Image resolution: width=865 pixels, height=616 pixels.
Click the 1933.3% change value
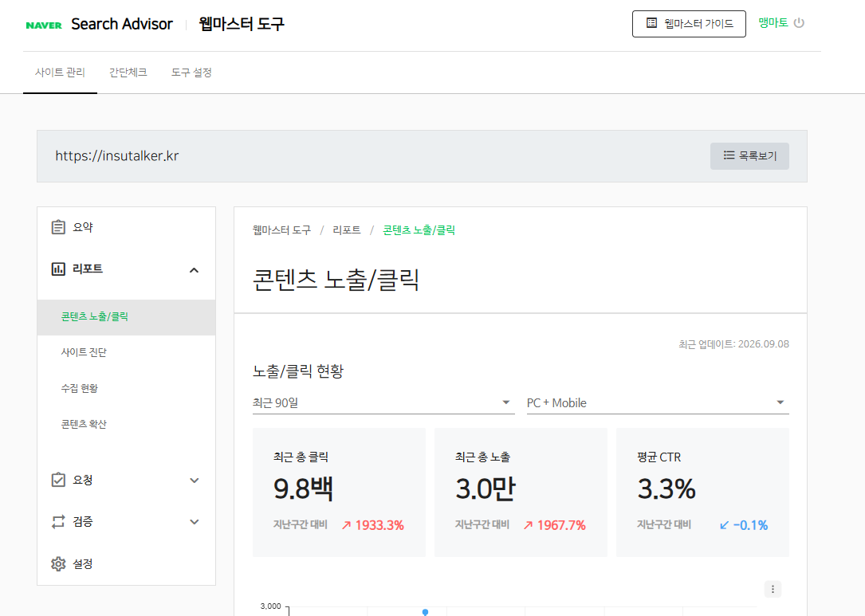point(379,526)
